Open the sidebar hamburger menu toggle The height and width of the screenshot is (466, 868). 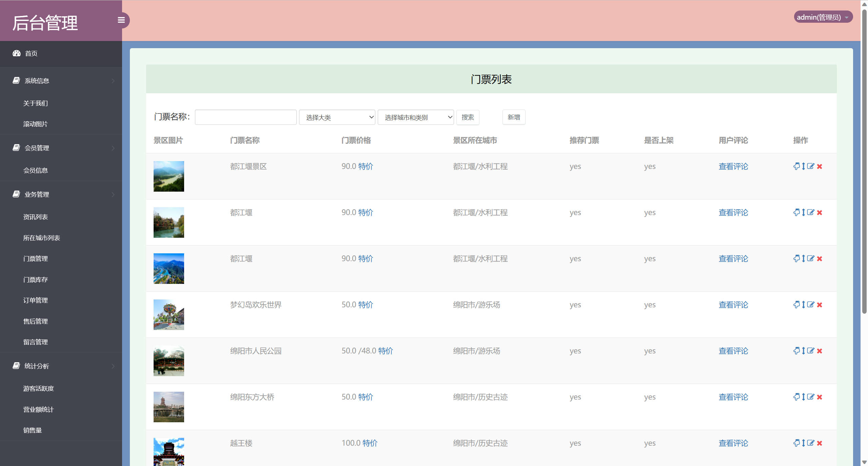pyautogui.click(x=121, y=20)
